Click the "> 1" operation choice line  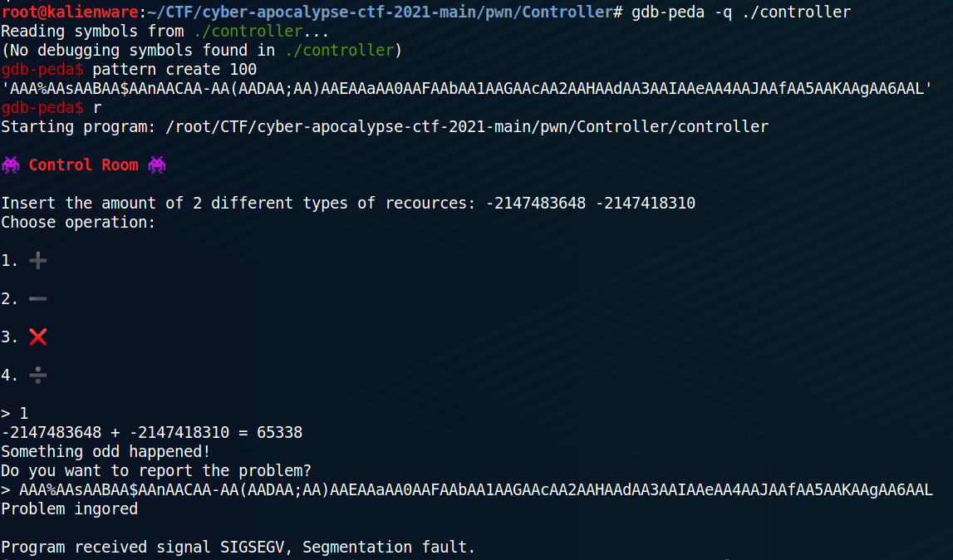[x=15, y=413]
